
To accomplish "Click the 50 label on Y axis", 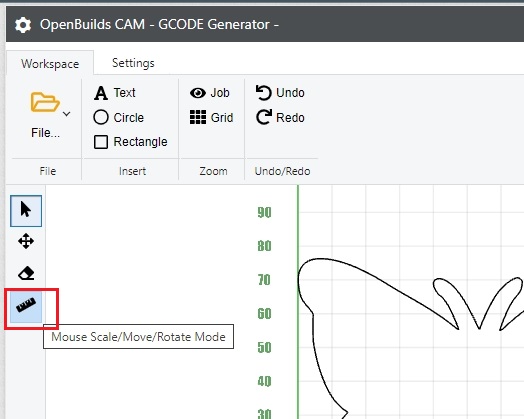I will 264,347.
